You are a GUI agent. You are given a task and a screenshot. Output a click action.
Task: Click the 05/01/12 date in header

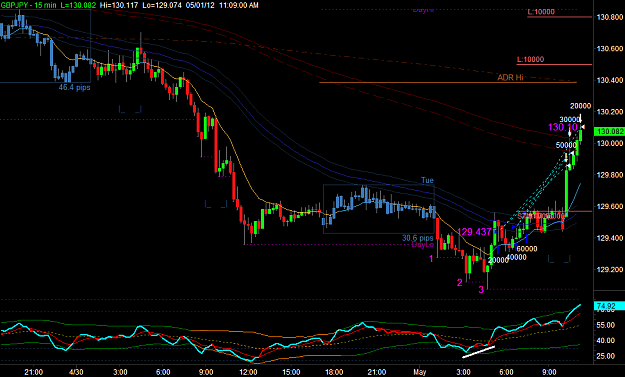point(200,5)
